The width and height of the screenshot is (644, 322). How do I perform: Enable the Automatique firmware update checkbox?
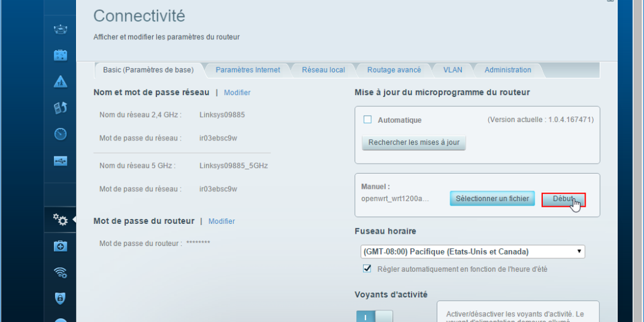[x=368, y=120]
